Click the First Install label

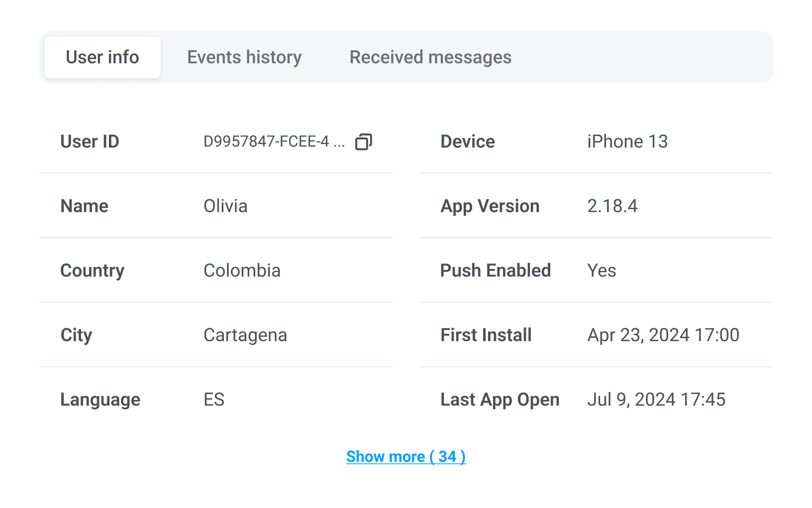(486, 335)
